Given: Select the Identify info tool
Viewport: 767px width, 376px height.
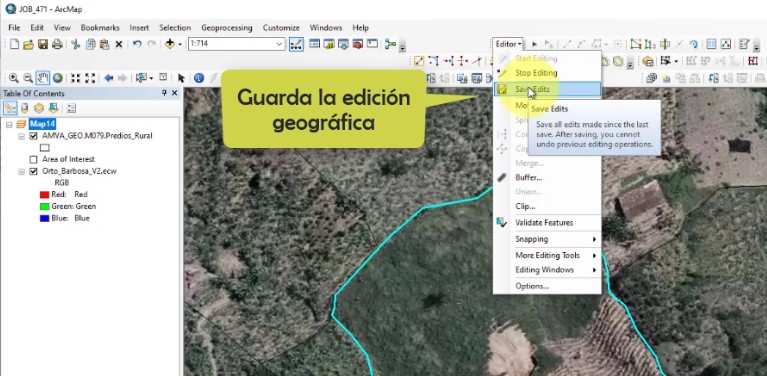Looking at the screenshot, I should 199,78.
